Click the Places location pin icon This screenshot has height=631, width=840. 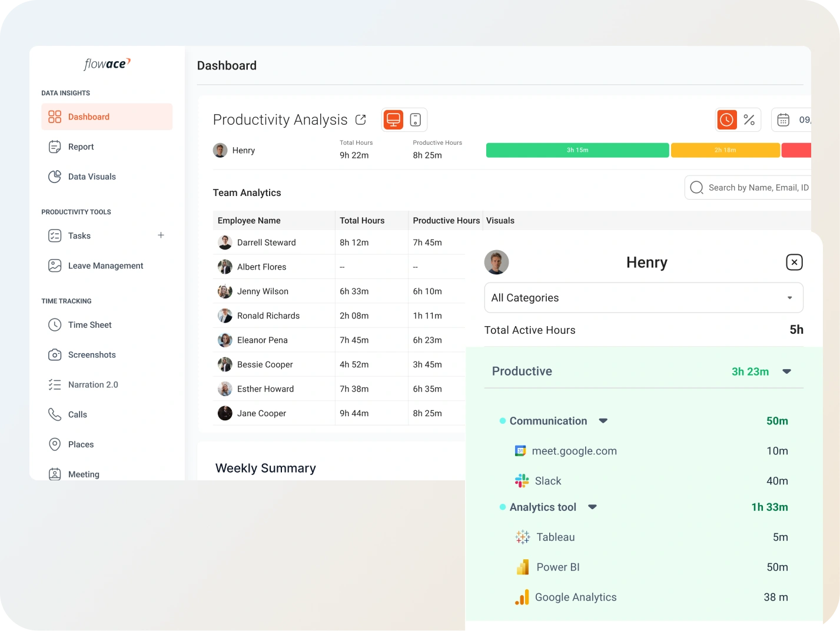pyautogui.click(x=55, y=444)
